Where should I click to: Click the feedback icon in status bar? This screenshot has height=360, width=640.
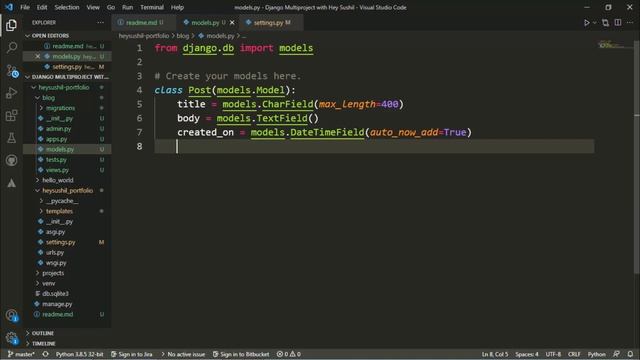(616, 354)
